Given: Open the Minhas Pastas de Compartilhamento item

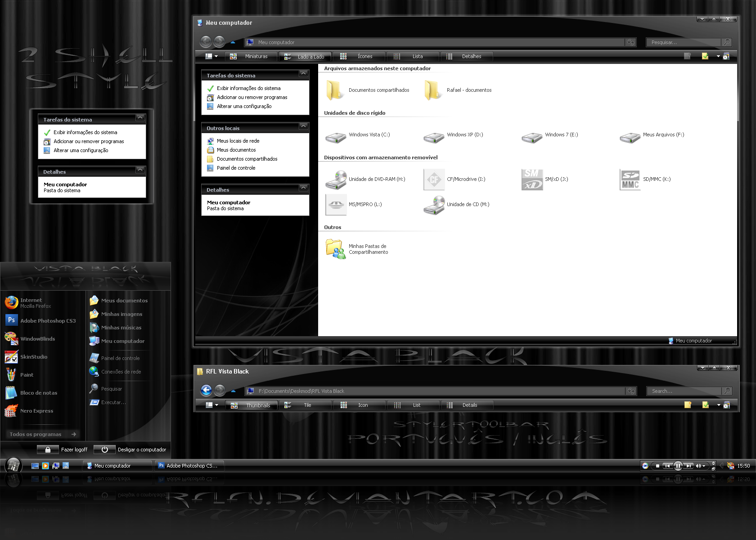Looking at the screenshot, I should pyautogui.click(x=357, y=249).
